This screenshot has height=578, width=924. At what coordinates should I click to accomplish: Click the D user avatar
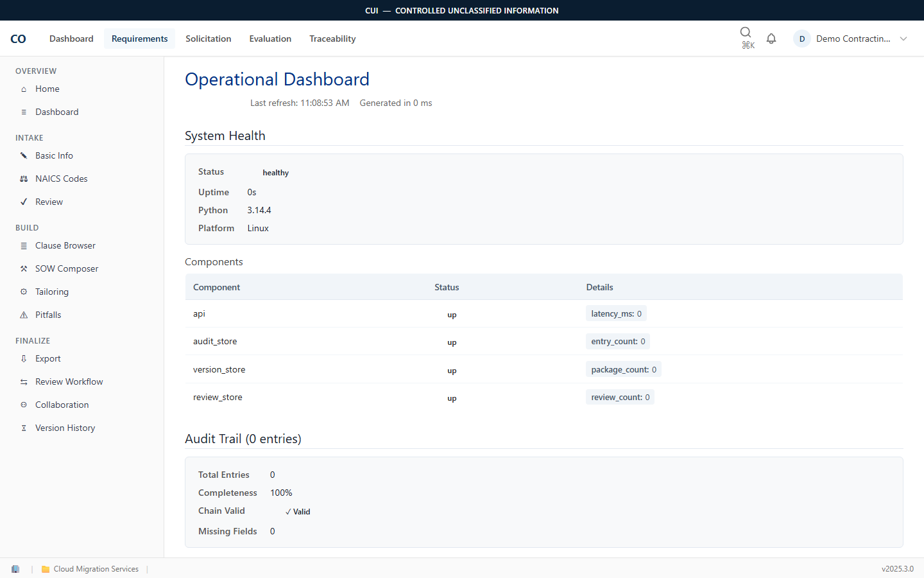pos(802,39)
